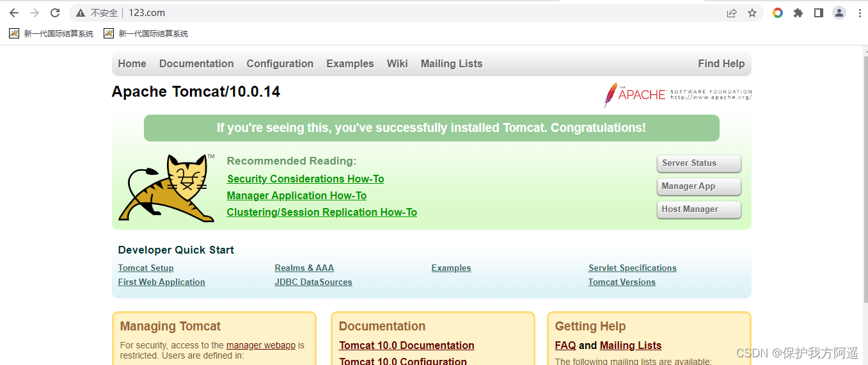
Task: Open the Documentation navigation item
Action: [196, 63]
